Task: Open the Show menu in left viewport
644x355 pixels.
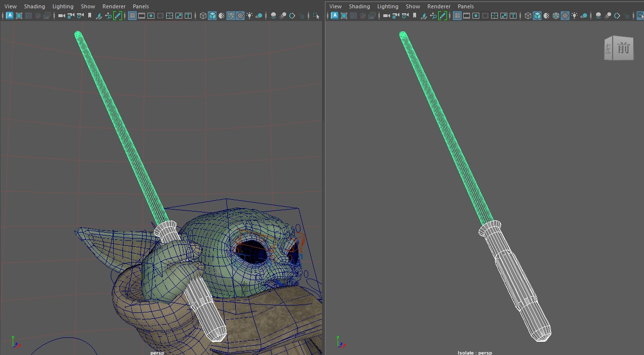Action: tap(88, 6)
